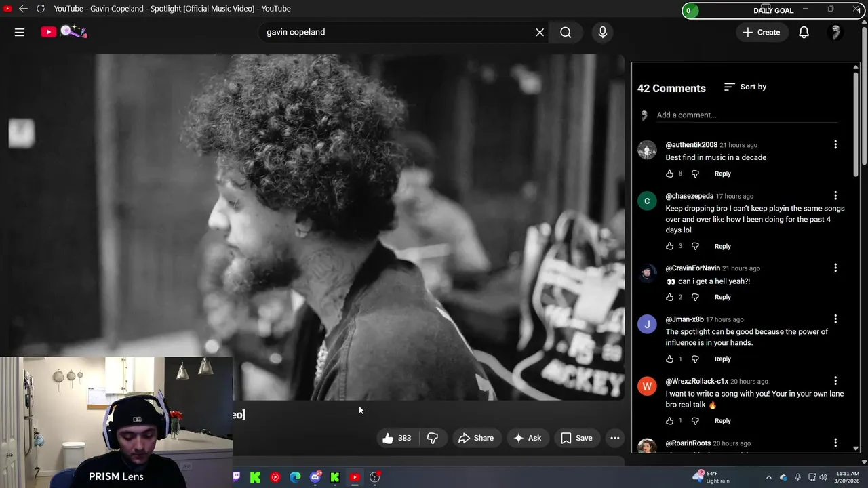Open the red YouTube Music taskbar icon
Image resolution: width=868 pixels, height=488 pixels.
point(275,477)
